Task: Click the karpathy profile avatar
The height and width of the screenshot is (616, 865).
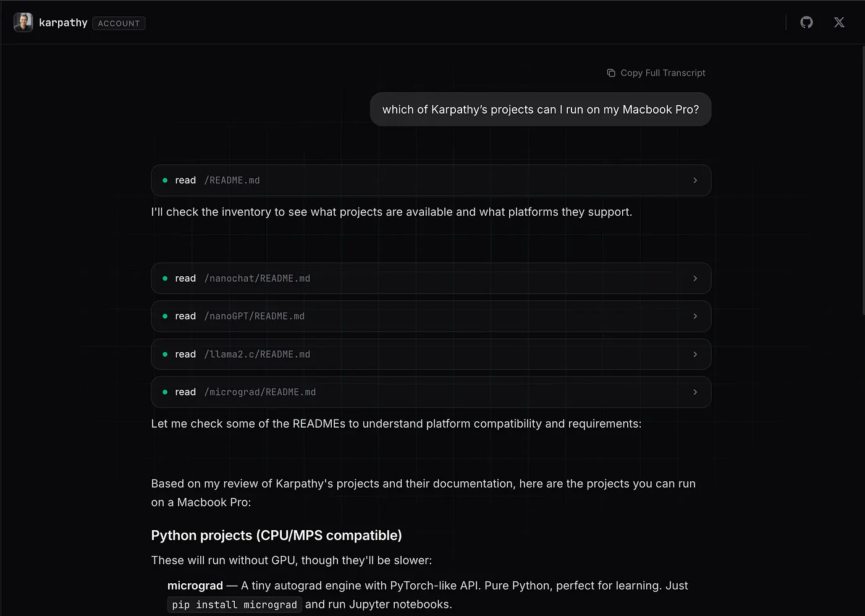Action: (x=23, y=22)
